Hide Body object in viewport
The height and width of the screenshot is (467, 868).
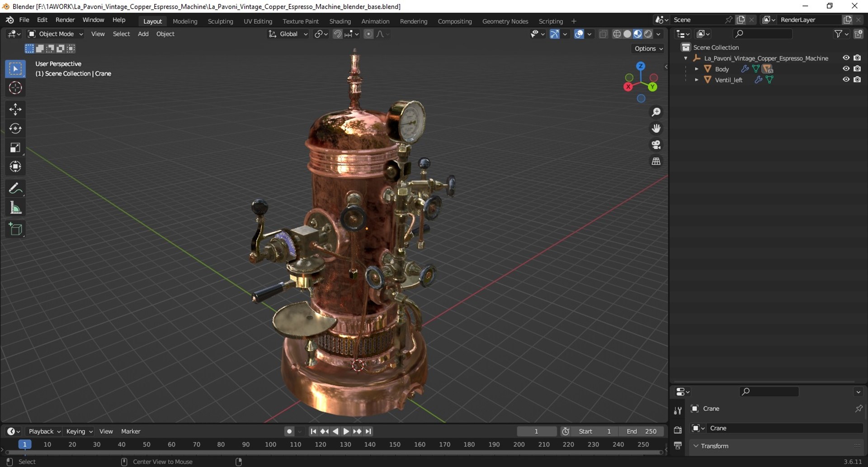point(846,69)
